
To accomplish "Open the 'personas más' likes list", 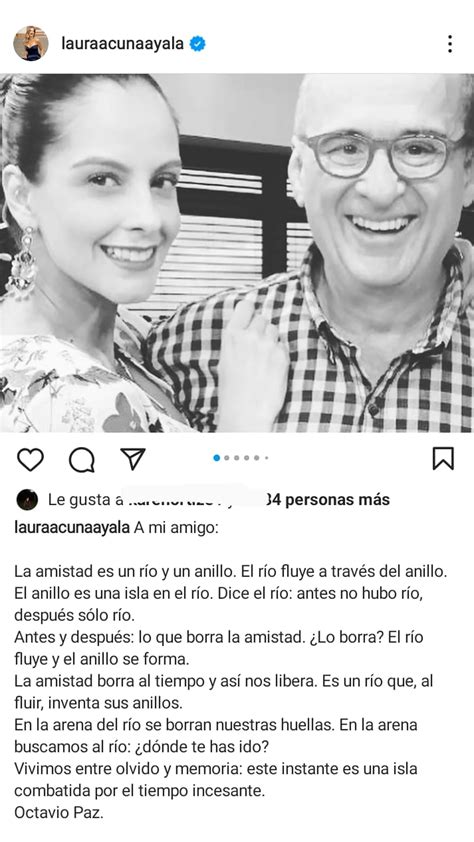I will click(x=337, y=500).
